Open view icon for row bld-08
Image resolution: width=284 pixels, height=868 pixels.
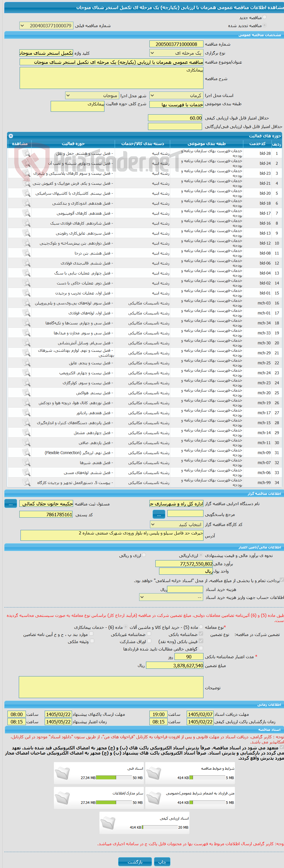tap(26, 253)
